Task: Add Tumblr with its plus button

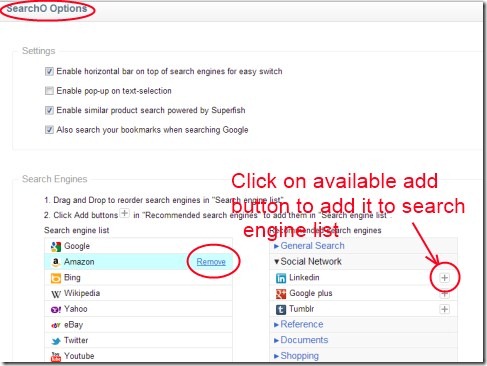Action: [x=444, y=309]
